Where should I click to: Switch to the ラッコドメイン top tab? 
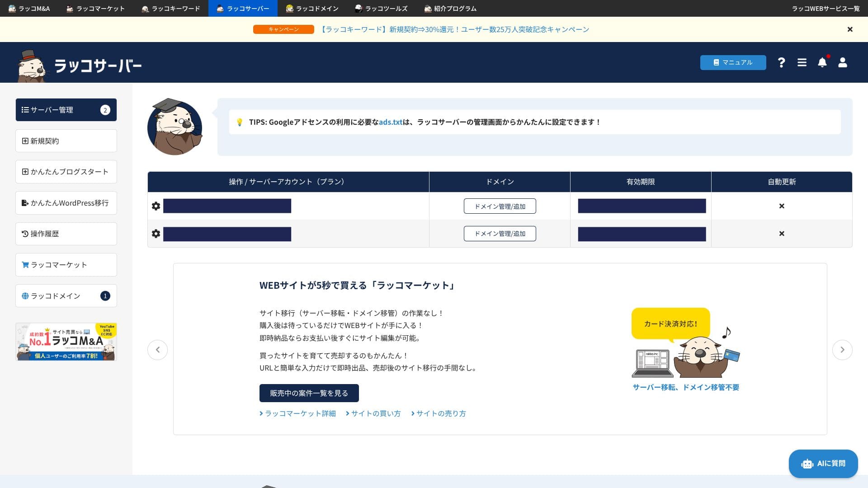312,9
